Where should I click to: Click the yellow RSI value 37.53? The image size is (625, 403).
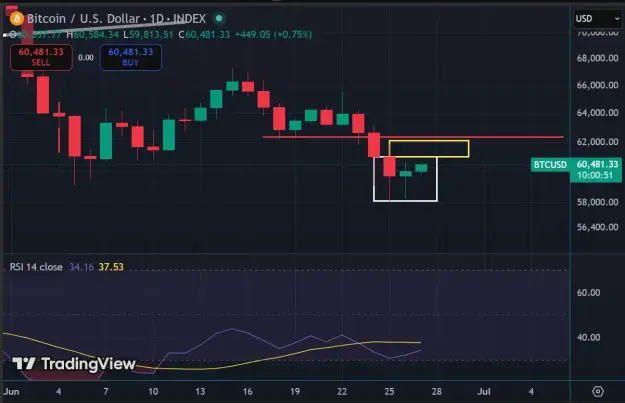(111, 267)
